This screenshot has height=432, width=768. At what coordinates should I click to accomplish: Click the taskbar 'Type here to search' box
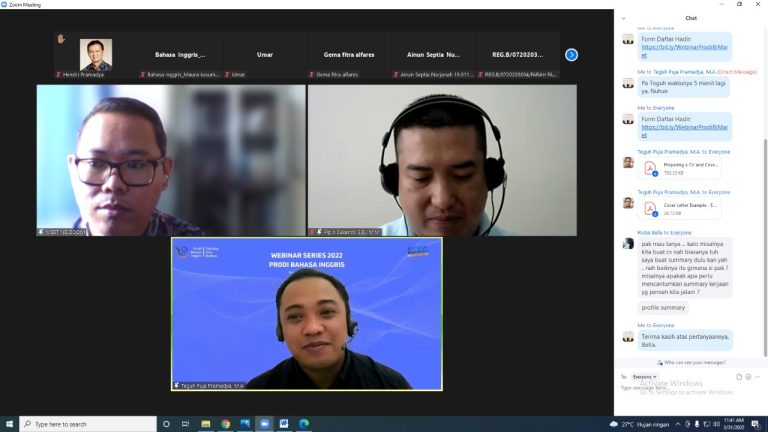[88, 424]
